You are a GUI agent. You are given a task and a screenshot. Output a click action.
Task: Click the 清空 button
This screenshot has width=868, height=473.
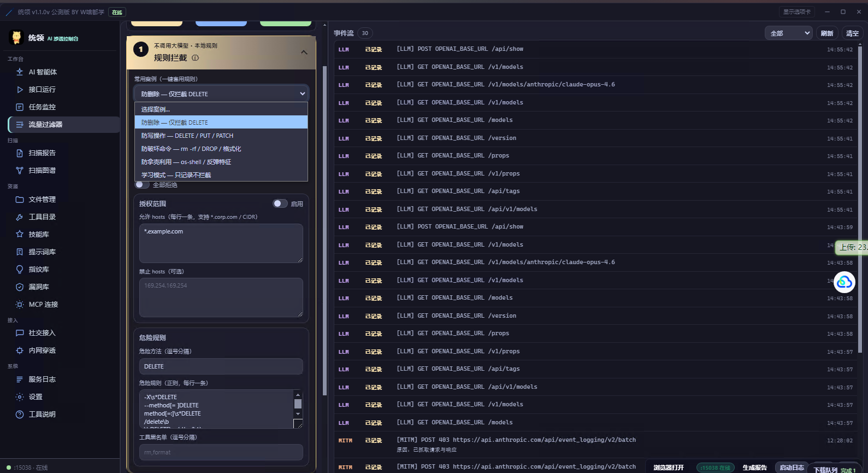click(852, 33)
